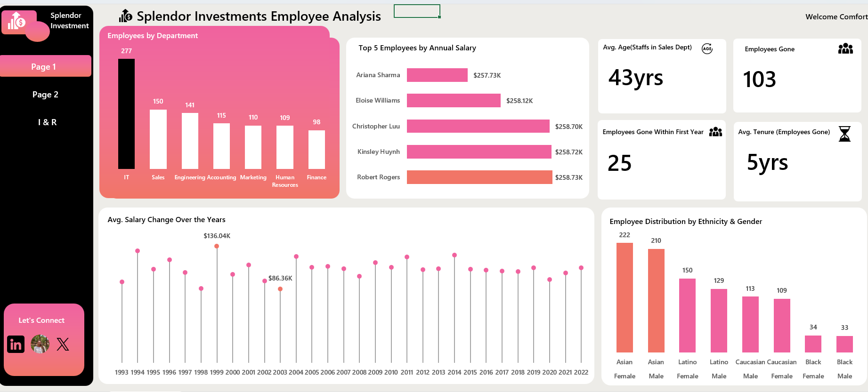Click the Asian Male bar
868x392 pixels.
(x=656, y=301)
